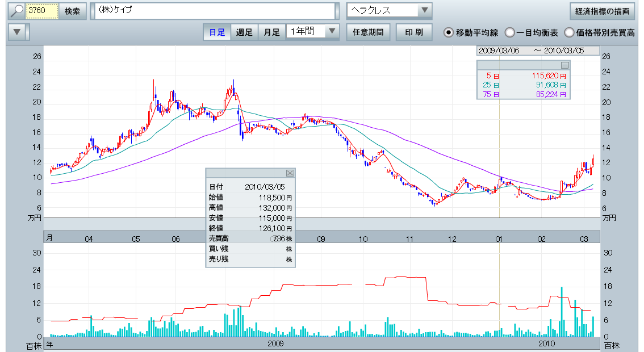Switch to the 月足 monthly chart tab
644x352 pixels.
coord(271,32)
